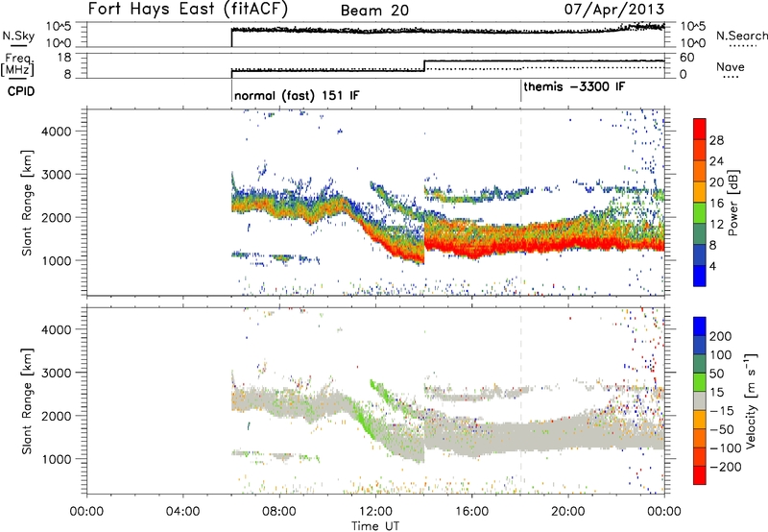
Task: Click the light green segment of velocity colorbar
Action: click(x=700, y=382)
